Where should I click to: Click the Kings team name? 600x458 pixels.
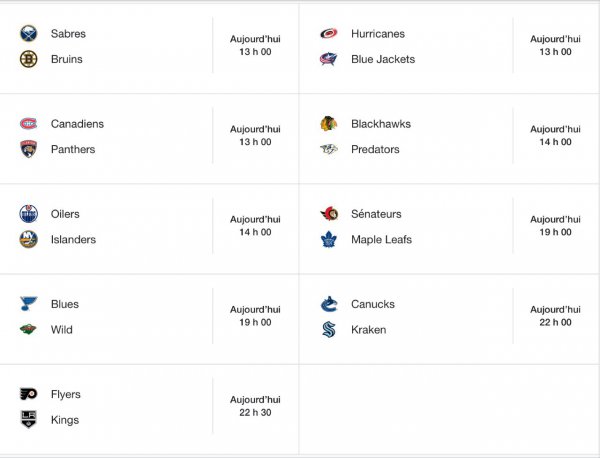coord(65,420)
